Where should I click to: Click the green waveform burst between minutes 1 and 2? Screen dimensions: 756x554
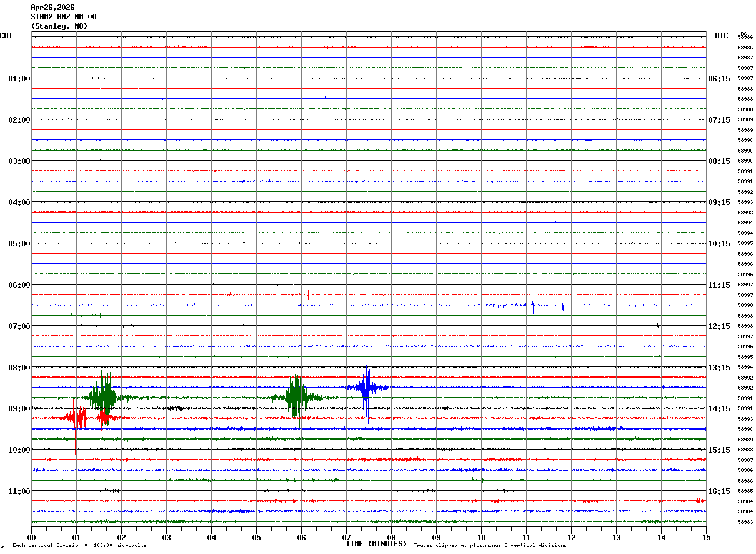104,396
